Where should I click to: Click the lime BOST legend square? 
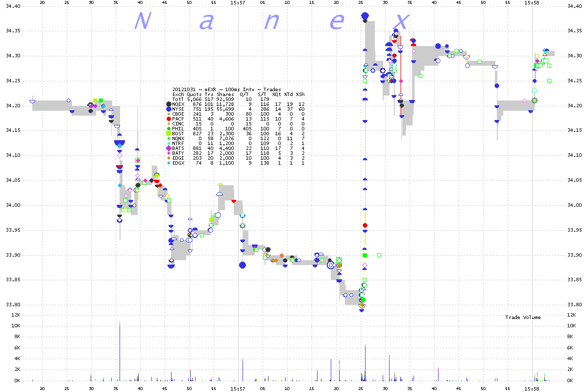pos(169,134)
